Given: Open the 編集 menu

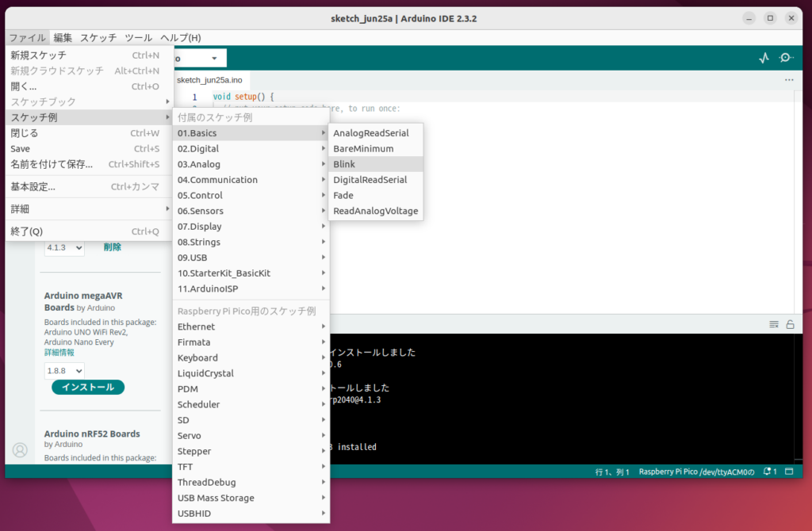Looking at the screenshot, I should tap(63, 38).
